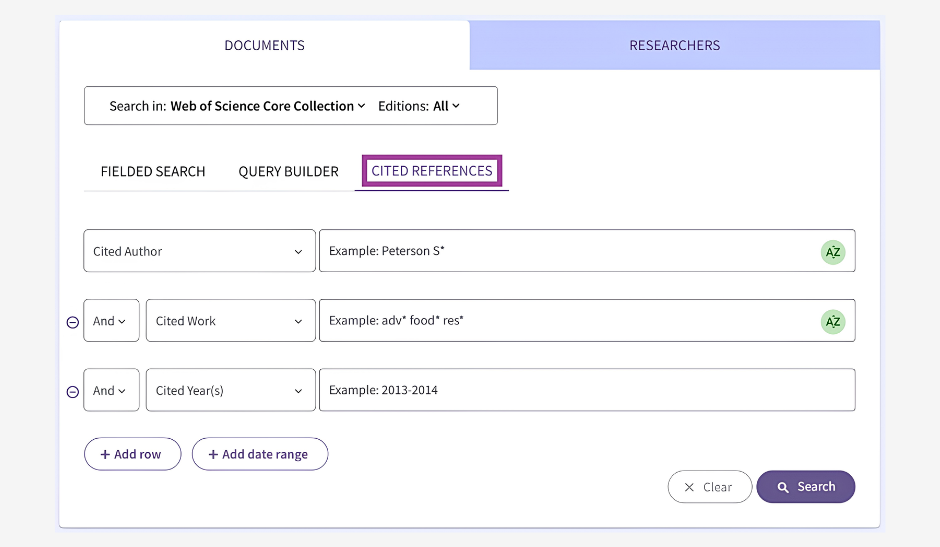The image size is (940, 547).
Task: Switch to the Researchers tab
Action: [674, 46]
